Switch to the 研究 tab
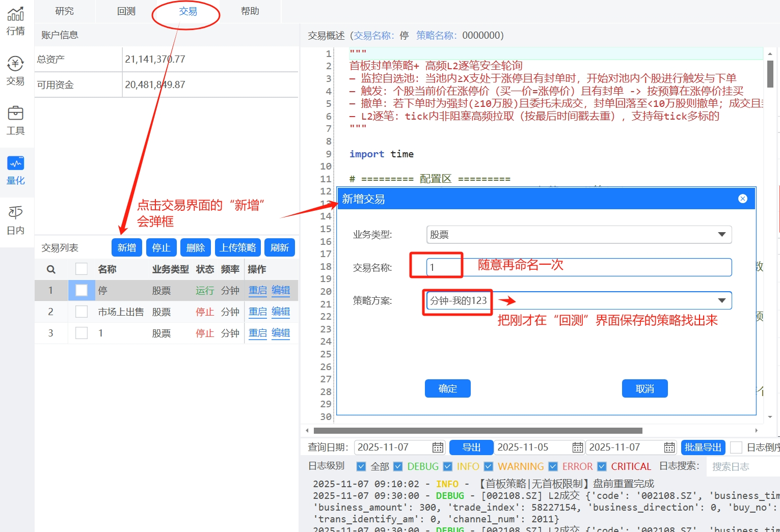 (64, 11)
